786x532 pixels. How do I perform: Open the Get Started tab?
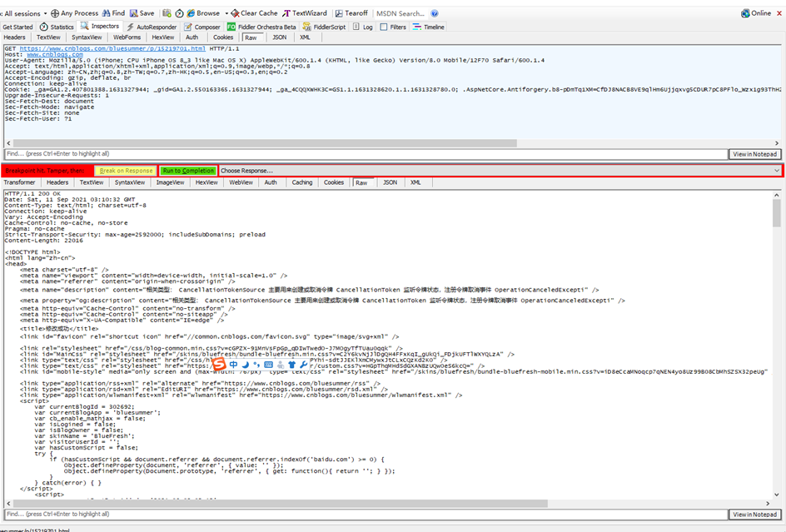17,27
